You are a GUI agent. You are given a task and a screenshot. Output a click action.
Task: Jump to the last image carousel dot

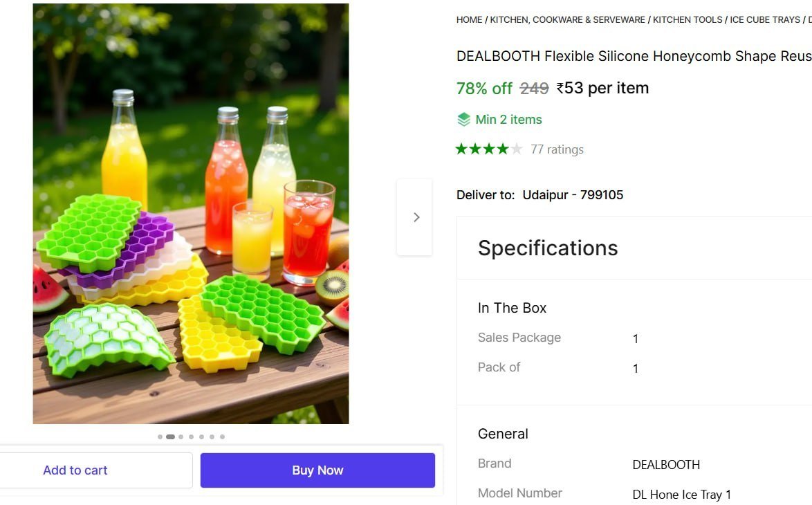click(222, 437)
